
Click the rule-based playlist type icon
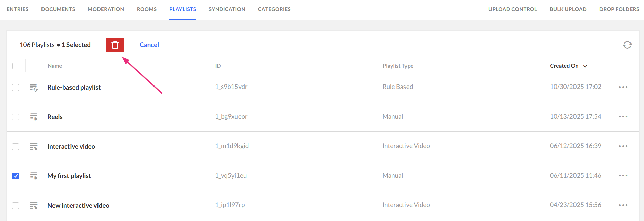34,88
